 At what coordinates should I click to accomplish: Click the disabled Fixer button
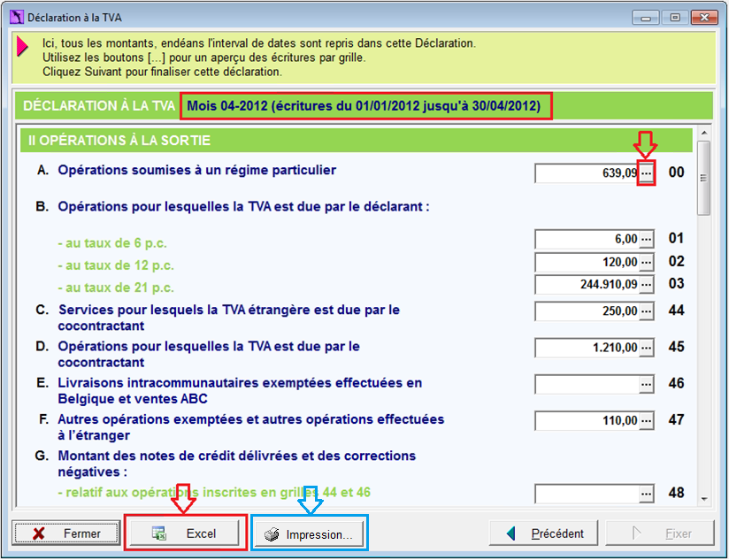659,533
